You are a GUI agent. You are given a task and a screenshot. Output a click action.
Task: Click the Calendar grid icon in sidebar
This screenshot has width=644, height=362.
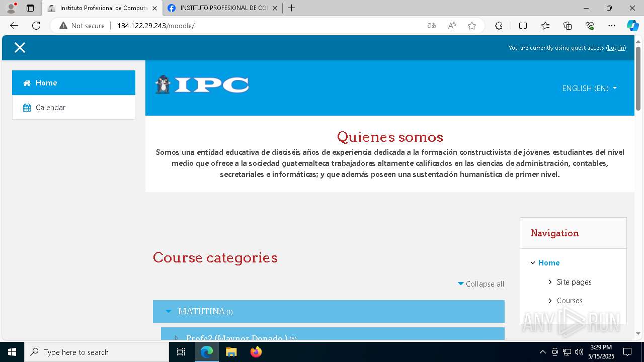pyautogui.click(x=27, y=108)
